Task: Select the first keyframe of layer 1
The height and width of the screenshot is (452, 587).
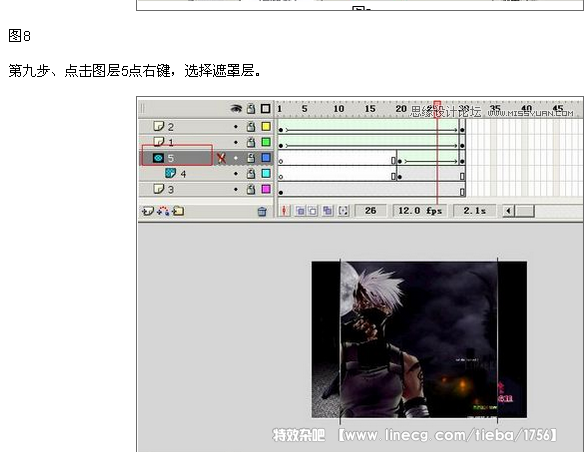Action: (x=281, y=146)
